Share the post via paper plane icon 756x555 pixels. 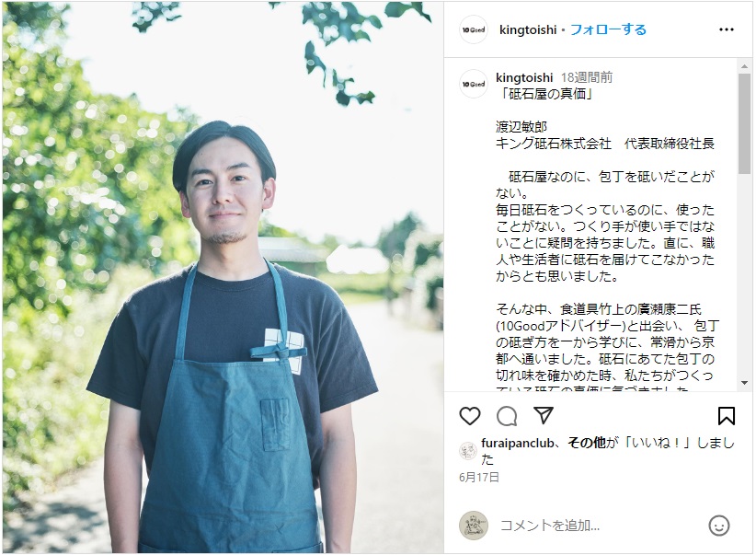coord(544,415)
